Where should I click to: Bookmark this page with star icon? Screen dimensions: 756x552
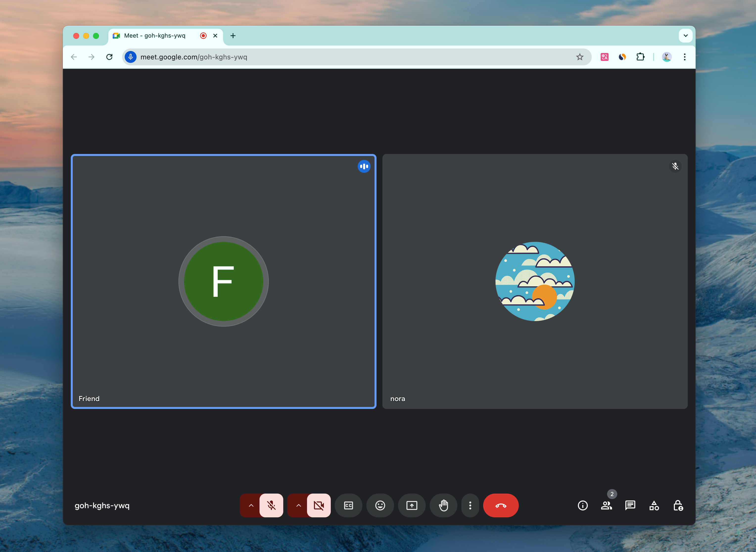[x=580, y=57]
